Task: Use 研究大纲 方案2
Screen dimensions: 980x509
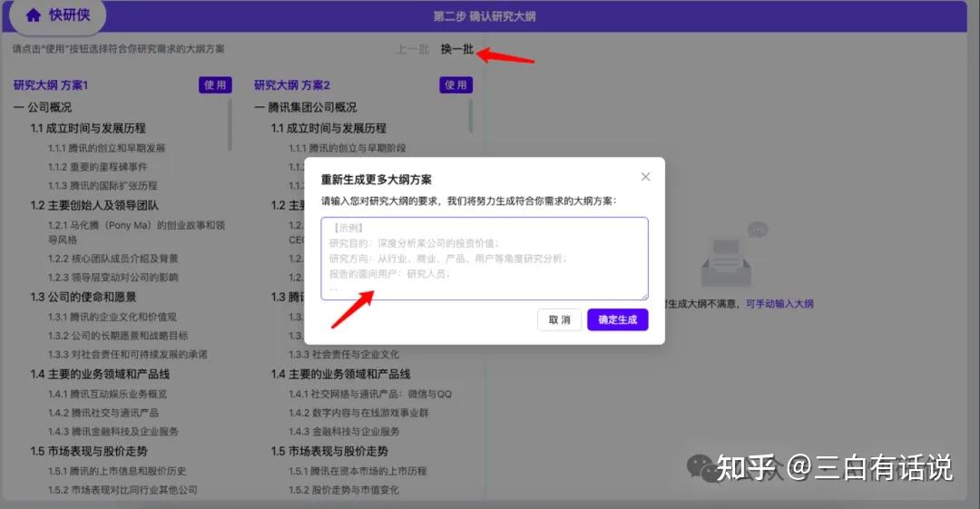Action: 456,85
